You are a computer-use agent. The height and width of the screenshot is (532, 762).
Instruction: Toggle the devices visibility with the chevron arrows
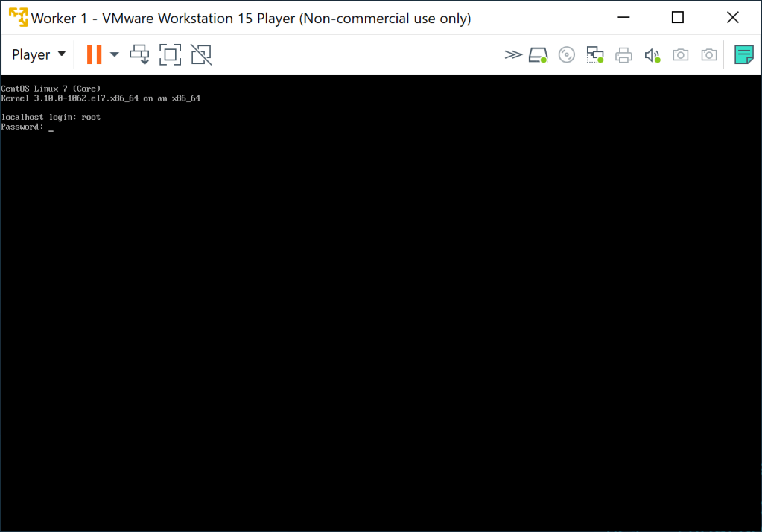[x=513, y=54]
